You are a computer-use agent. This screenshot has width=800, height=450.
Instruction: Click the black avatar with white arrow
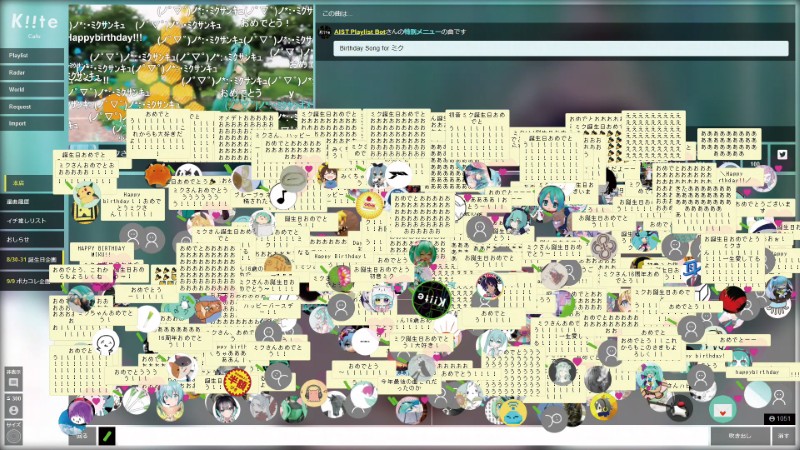click(x=399, y=176)
